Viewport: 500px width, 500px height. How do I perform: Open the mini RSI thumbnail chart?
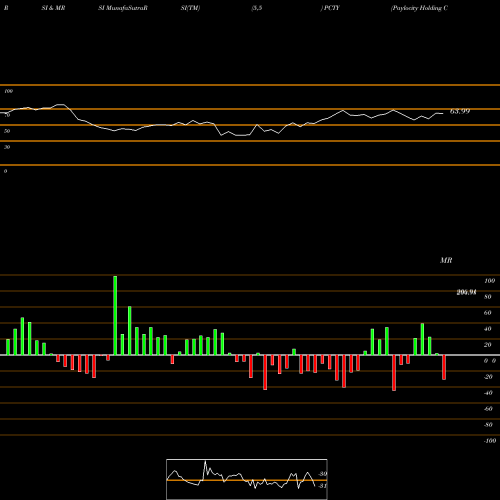pyautogui.click(x=247, y=479)
